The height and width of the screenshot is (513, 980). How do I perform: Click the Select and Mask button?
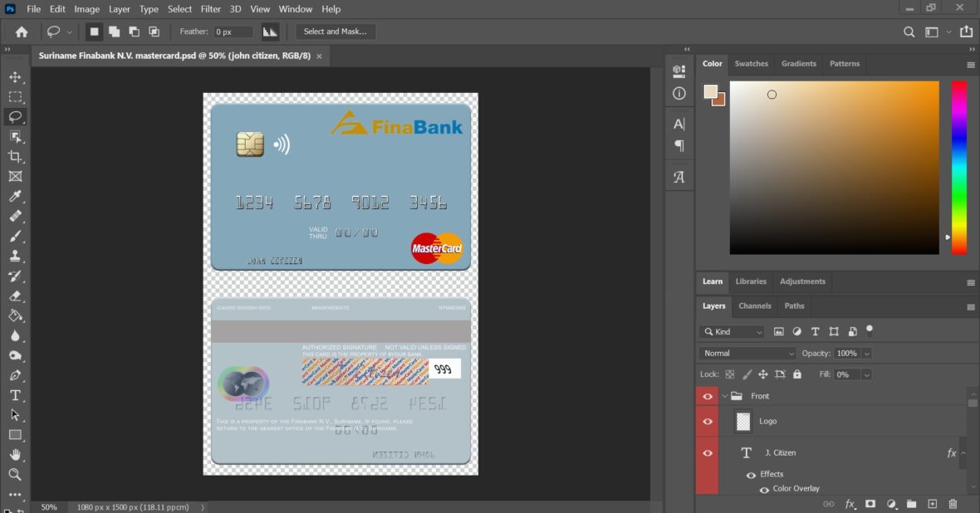(336, 31)
